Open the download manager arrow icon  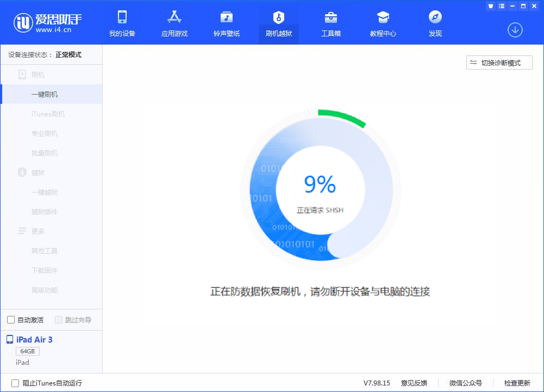[x=515, y=30]
